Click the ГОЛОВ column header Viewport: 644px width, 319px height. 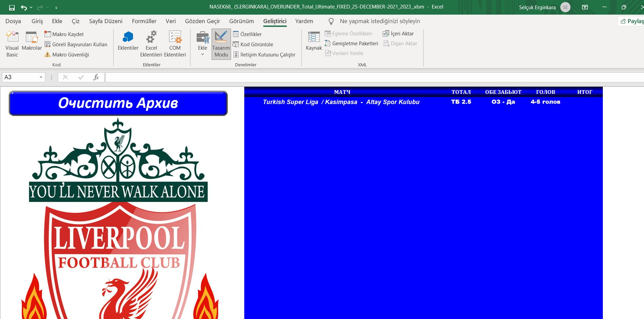pos(545,92)
